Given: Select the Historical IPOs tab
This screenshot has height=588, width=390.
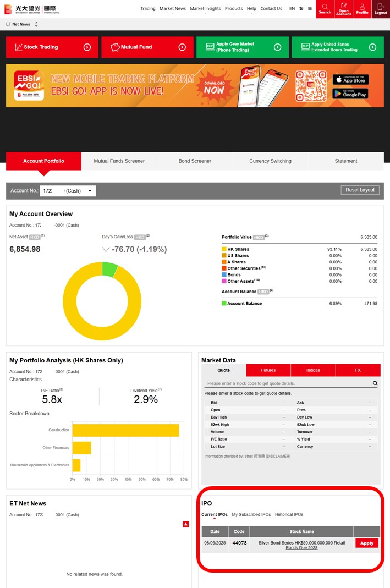Looking at the screenshot, I should click(x=289, y=514).
